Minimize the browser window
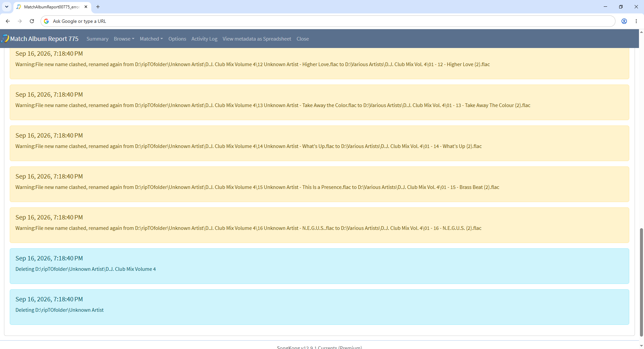This screenshot has height=349, width=644. click(x=605, y=7)
